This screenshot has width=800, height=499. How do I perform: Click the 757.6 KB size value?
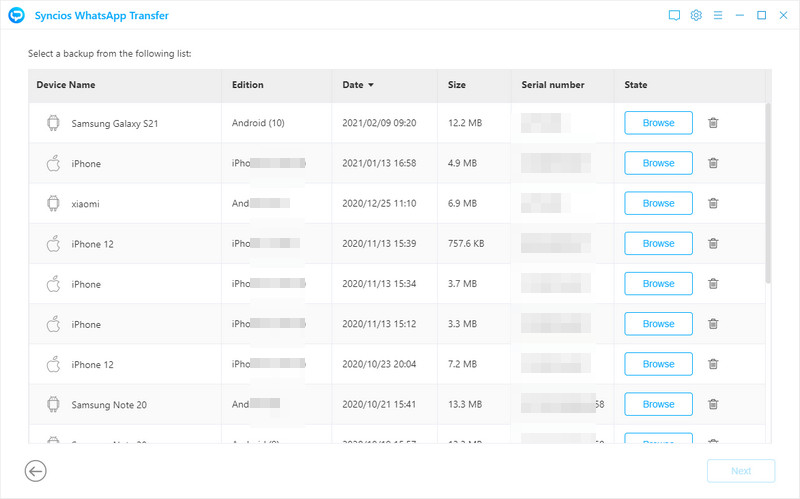(x=466, y=244)
